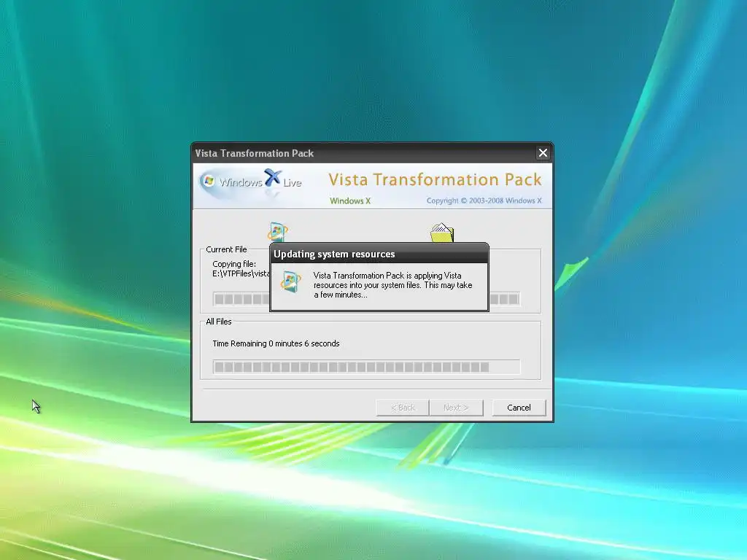Click the Updating system resources title bar

[379, 254]
